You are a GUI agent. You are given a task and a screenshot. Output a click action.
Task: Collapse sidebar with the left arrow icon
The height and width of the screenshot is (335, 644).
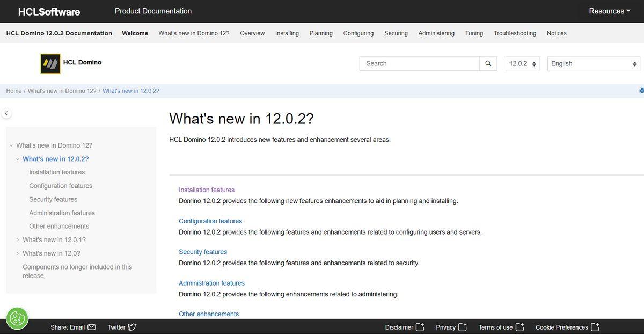coord(6,113)
